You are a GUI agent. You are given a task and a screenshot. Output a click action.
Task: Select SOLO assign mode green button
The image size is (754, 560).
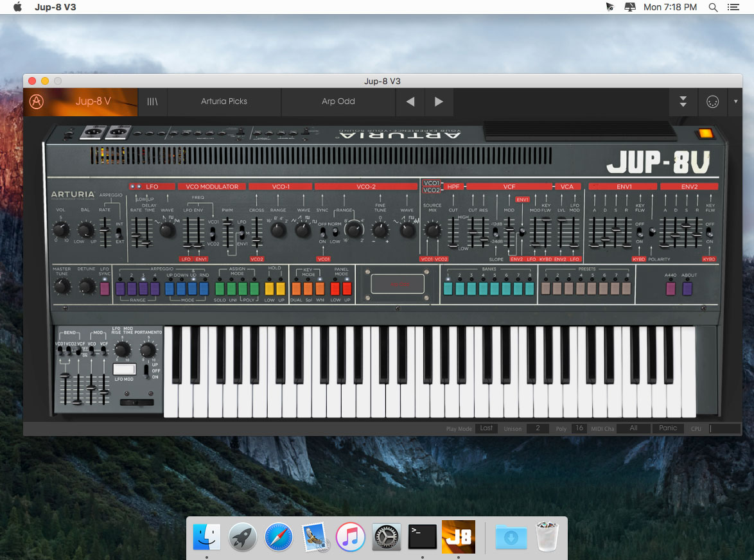220,288
